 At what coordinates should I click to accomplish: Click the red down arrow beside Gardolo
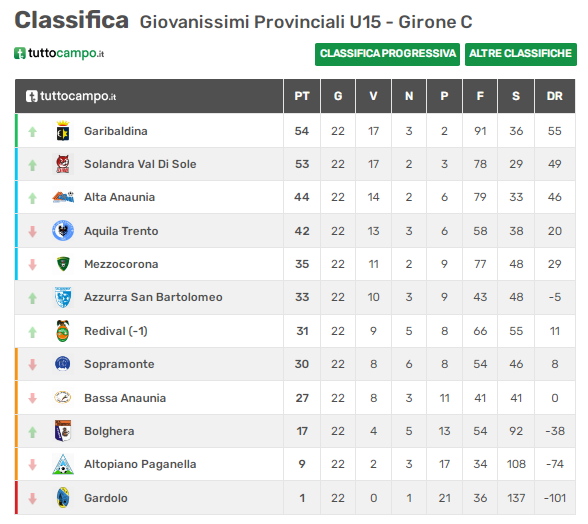tap(33, 498)
